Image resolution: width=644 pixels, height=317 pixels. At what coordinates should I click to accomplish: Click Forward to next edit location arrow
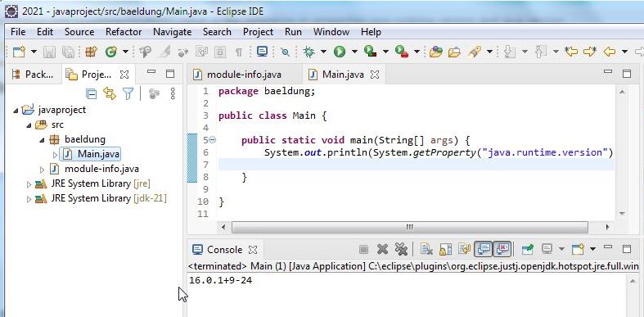click(x=590, y=52)
